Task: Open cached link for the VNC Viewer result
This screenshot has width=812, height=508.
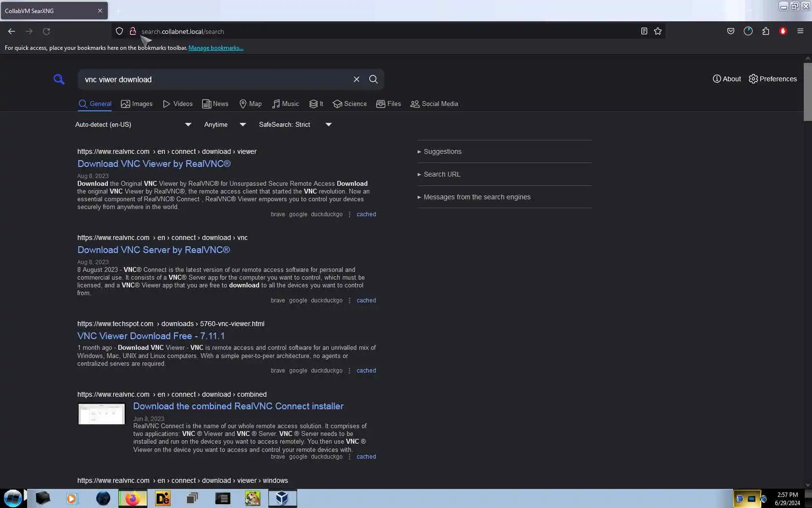Action: tap(366, 214)
